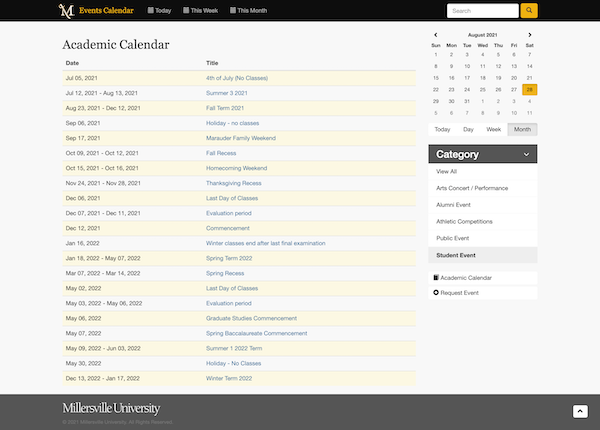
Task: Open the Today navigation item
Action: coord(160,10)
